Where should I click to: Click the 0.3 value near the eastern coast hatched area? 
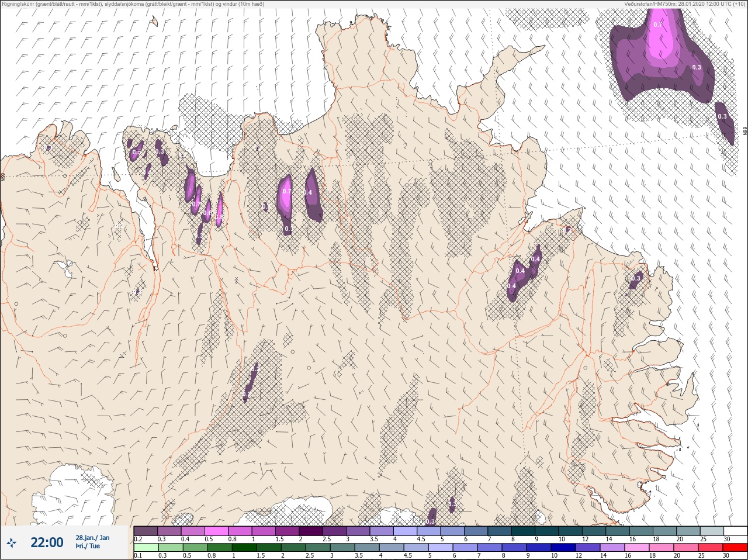(636, 278)
